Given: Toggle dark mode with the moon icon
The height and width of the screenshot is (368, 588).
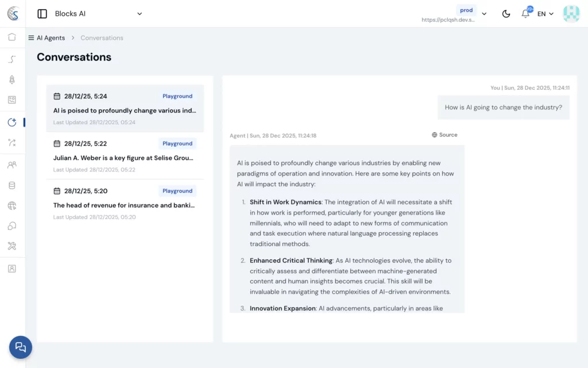Looking at the screenshot, I should [x=506, y=14].
